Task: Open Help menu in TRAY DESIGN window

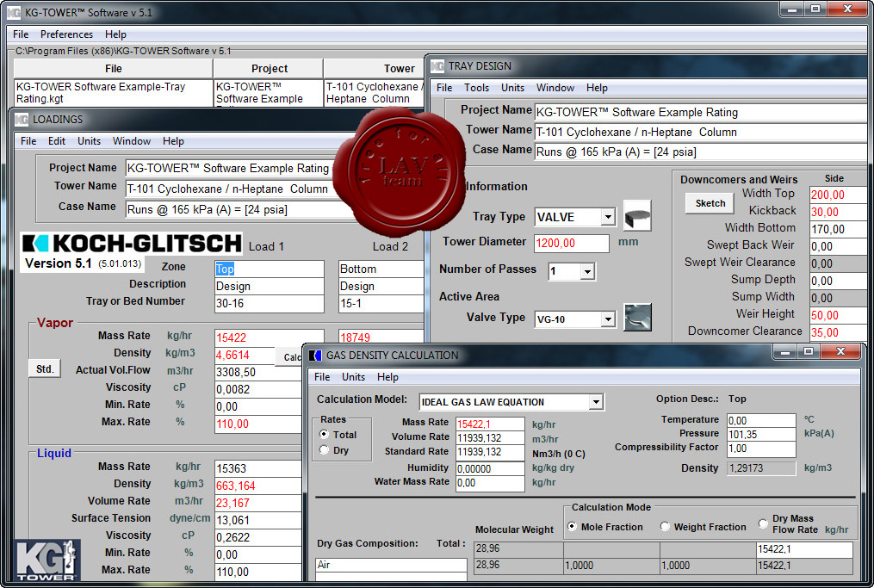Action: tap(597, 88)
